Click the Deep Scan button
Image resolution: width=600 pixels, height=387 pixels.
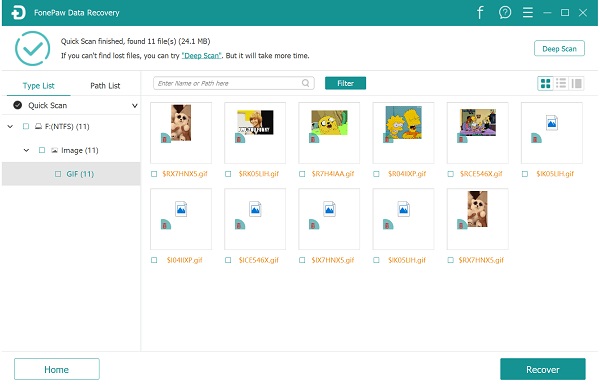click(x=559, y=49)
